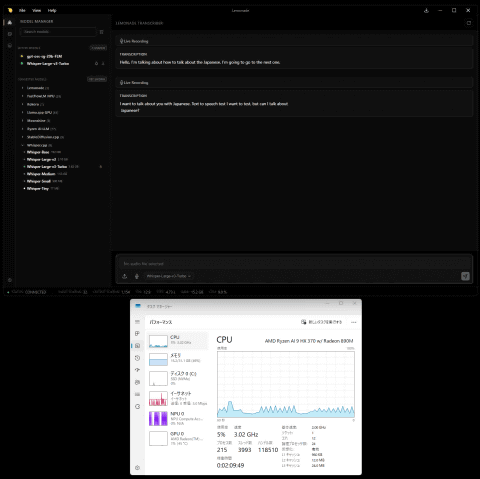Screen dimensions: 480x479
Task: Select Whisper-Tiny in the model list
Action: (38, 189)
